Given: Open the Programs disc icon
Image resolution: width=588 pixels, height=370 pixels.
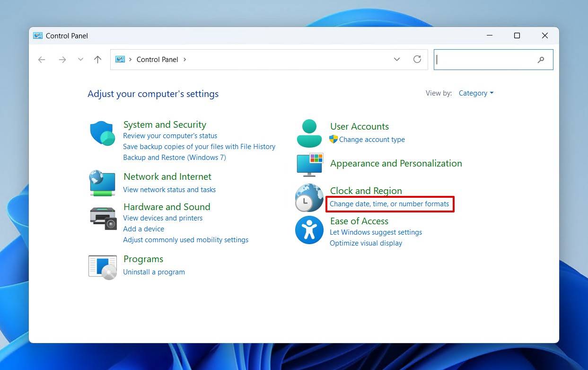Looking at the screenshot, I should 103,267.
